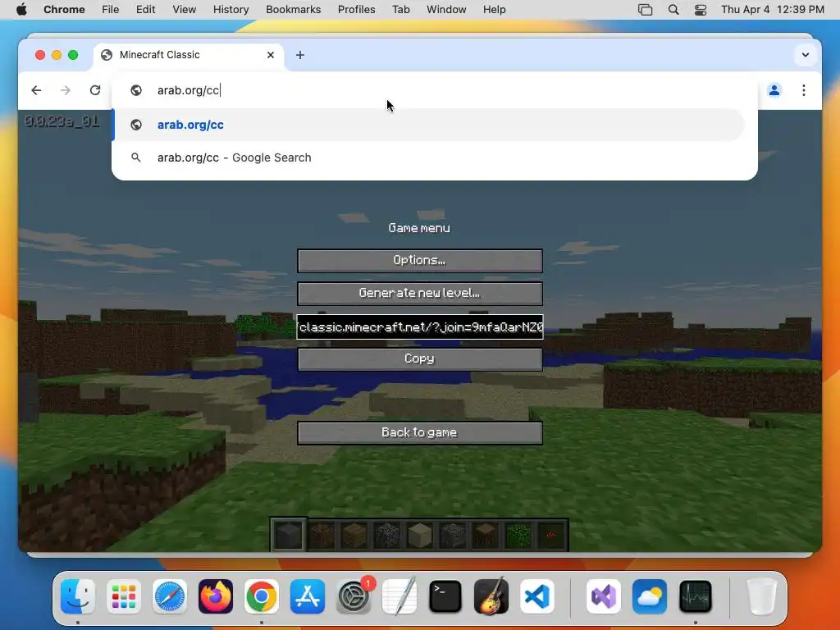This screenshot has height=630, width=840.
Task: Click Stage Manager icon in menu bar
Action: (x=645, y=9)
